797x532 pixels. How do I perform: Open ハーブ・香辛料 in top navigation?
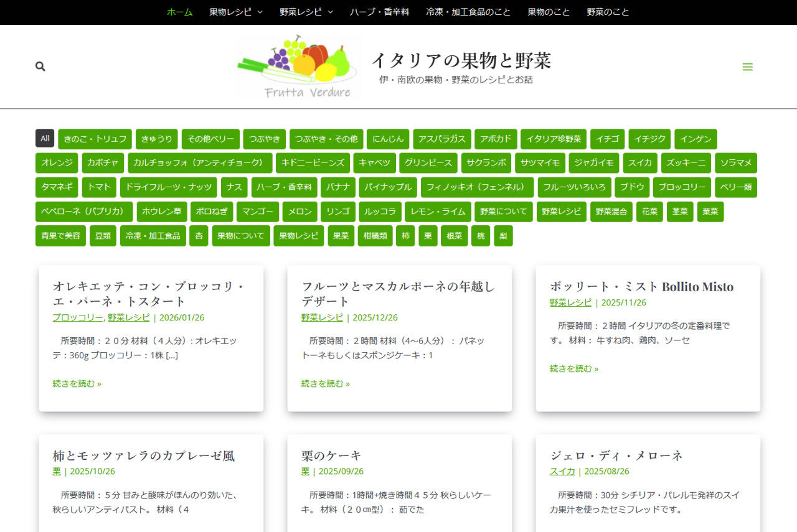pyautogui.click(x=379, y=12)
